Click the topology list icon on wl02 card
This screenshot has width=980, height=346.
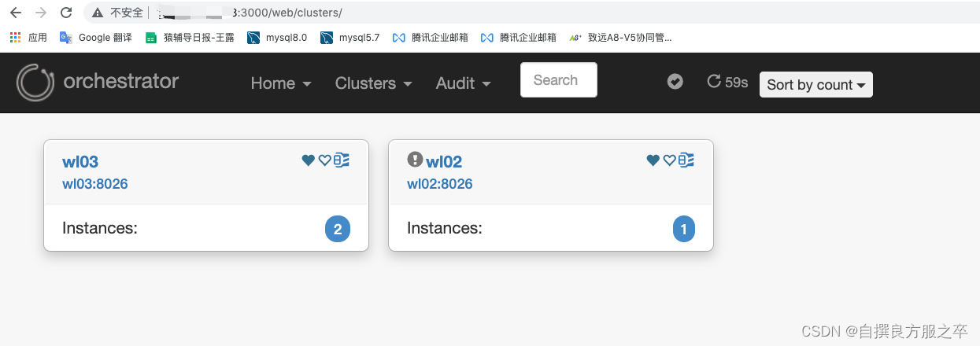686,160
